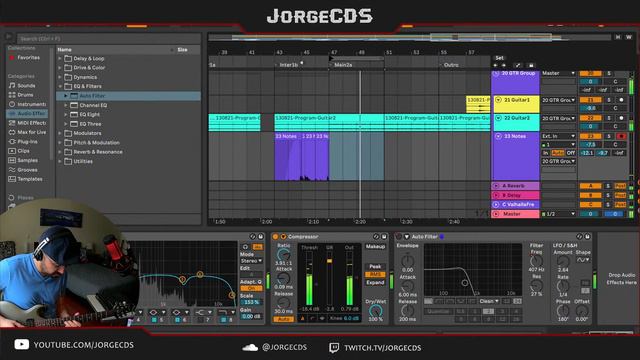This screenshot has width=640, height=360.
Task: Show the Compressor transfer curve view
Action: [312, 318]
